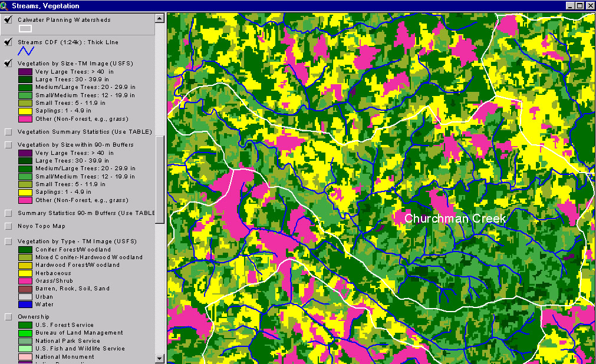This screenshot has width=596, height=364.
Task: Turn off Vegetation by Size - TM Image theme
Action: [x=8, y=63]
